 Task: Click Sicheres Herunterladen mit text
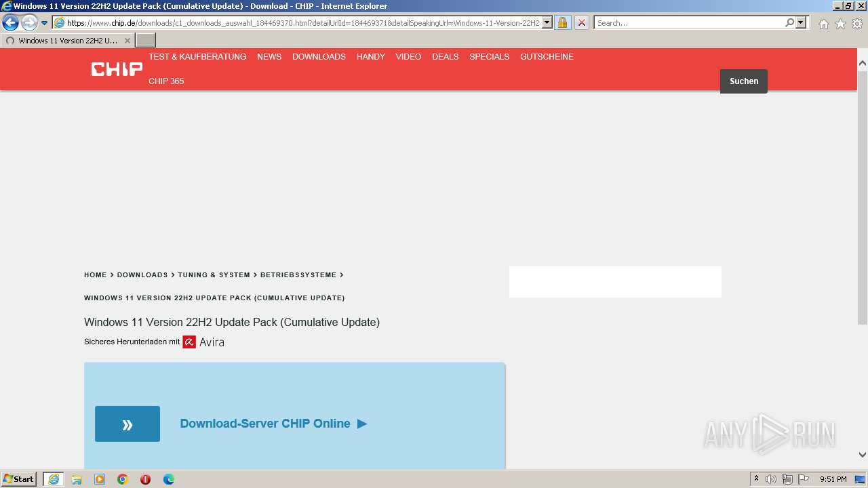pos(132,342)
